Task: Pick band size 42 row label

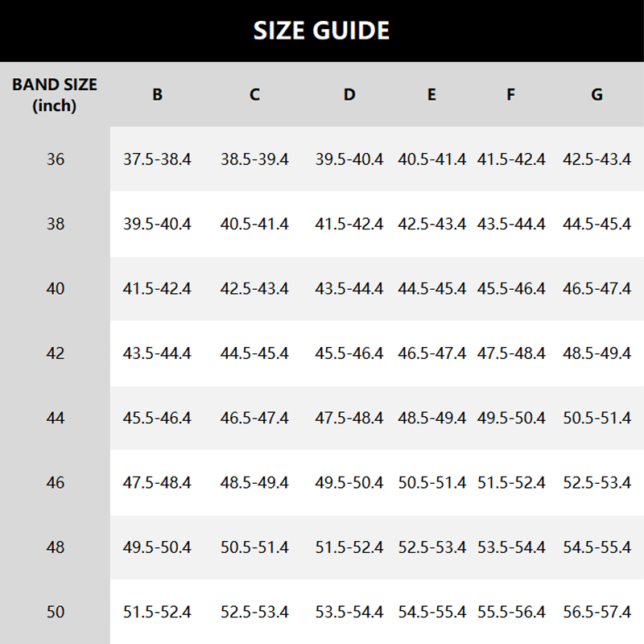Action: click(55, 353)
